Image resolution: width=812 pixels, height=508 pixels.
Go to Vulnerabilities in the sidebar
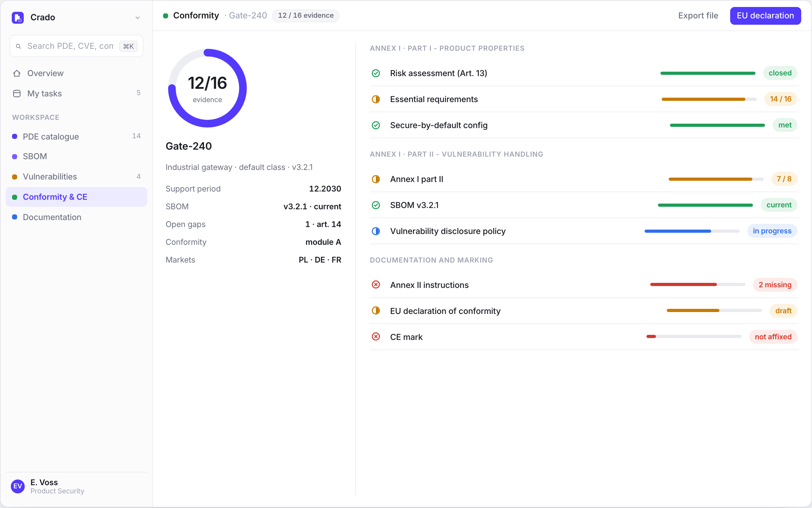pos(76,177)
